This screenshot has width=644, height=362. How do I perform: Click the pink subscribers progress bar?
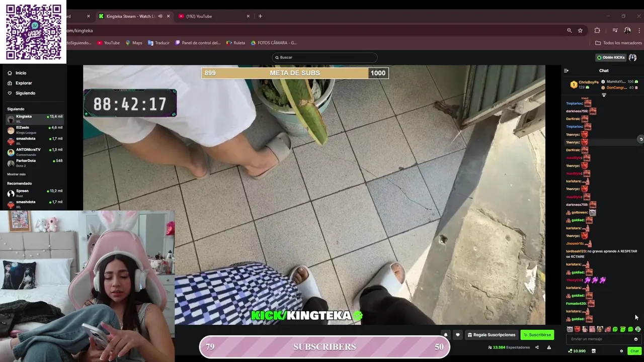coord(325,347)
